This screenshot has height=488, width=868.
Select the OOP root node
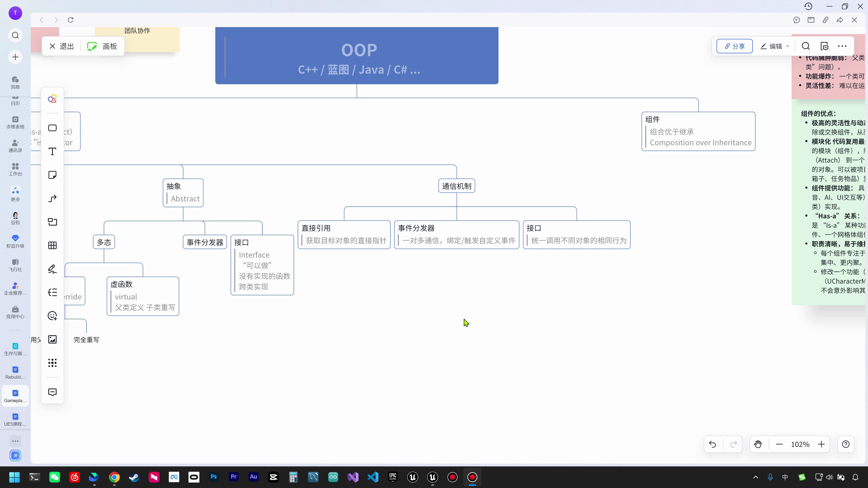(357, 56)
